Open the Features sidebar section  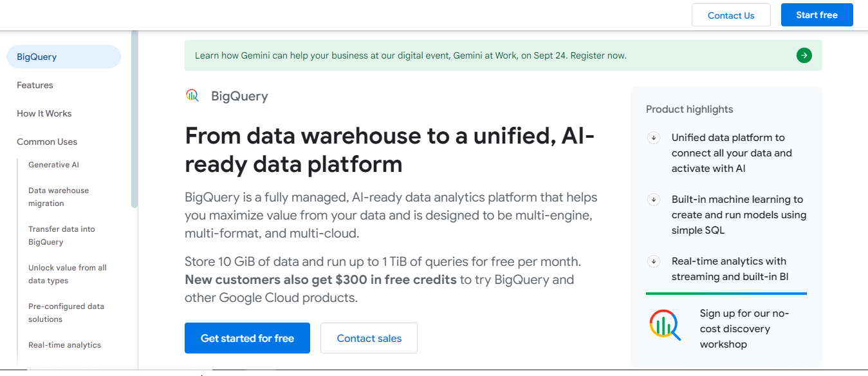coord(35,85)
